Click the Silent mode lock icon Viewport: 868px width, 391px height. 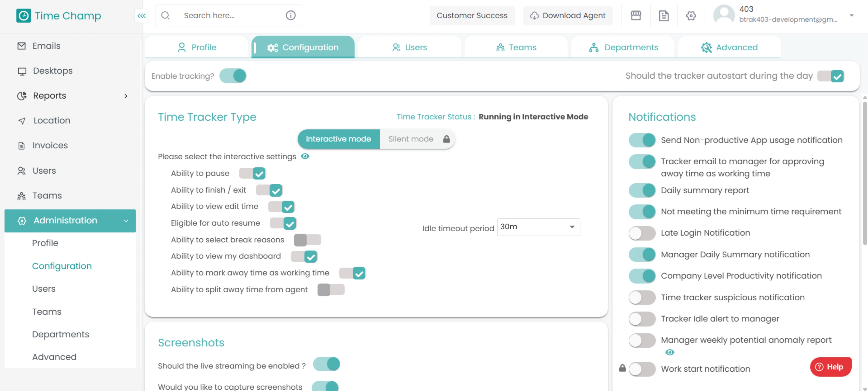pyautogui.click(x=446, y=139)
